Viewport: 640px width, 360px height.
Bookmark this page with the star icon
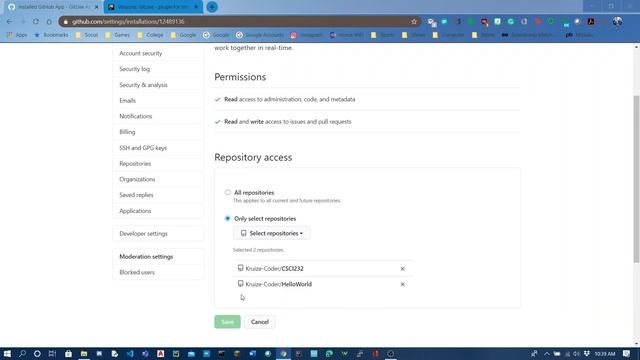(414, 22)
